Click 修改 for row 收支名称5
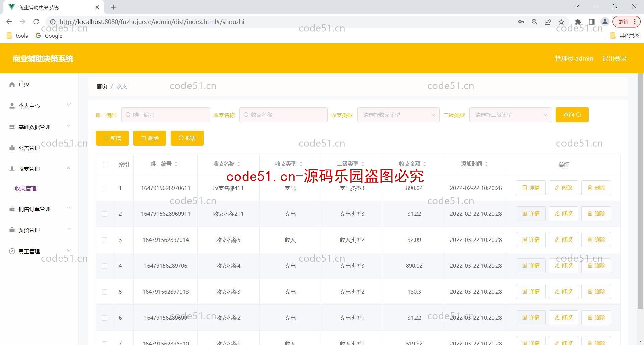Image resolution: width=644 pixels, height=345 pixels. [563, 240]
